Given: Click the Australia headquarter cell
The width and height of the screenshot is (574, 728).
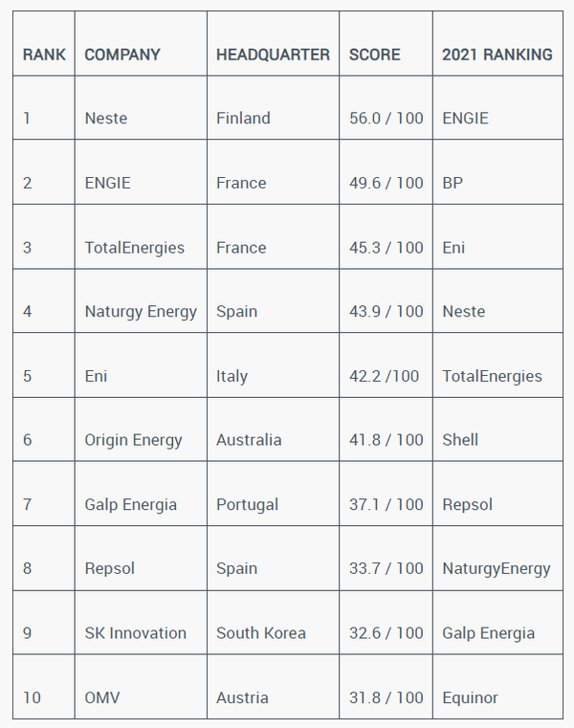Looking at the screenshot, I should point(249,440).
